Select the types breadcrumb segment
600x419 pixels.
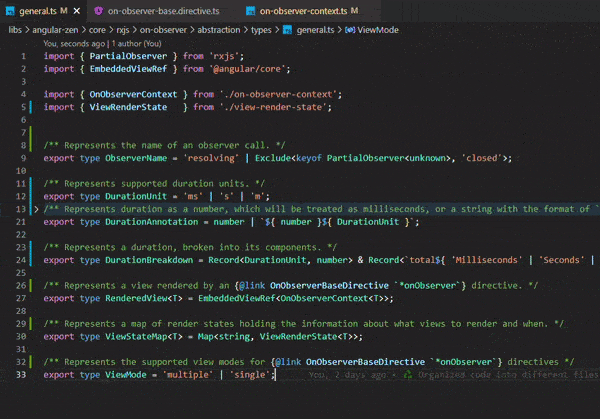(x=261, y=30)
